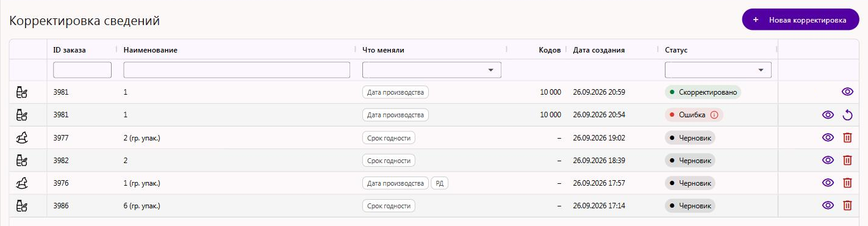Click Срок годности tag in order 3982 row
Screen dimensions: 868x226
[x=389, y=160]
